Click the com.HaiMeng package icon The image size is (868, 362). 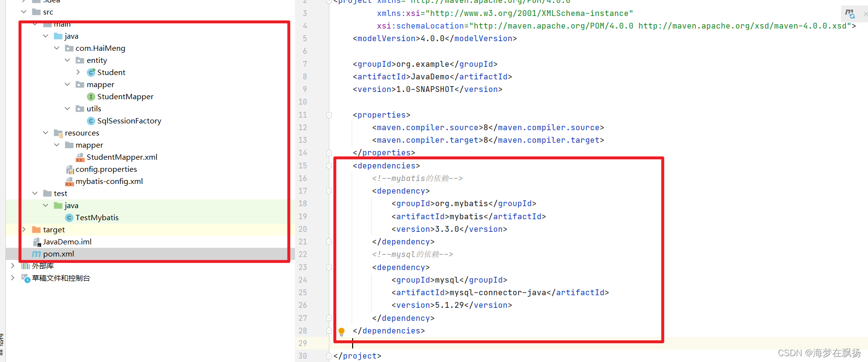pyautogui.click(x=69, y=48)
